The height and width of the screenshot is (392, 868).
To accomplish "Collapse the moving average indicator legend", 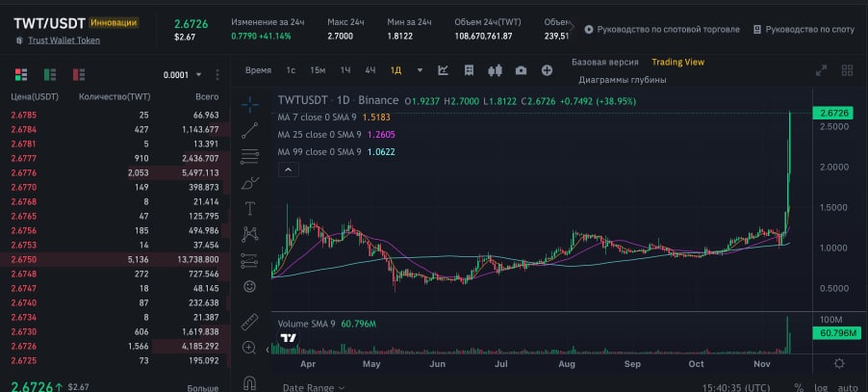I will (289, 170).
